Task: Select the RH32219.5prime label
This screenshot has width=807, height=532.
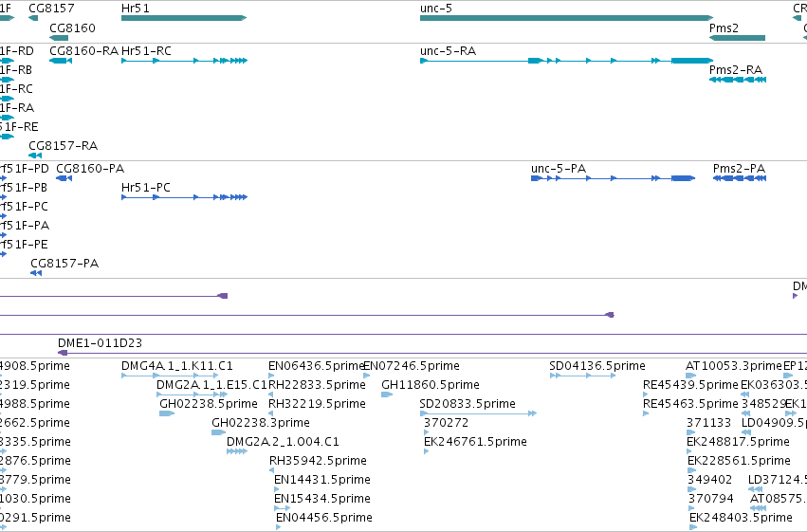Action: tap(317, 404)
